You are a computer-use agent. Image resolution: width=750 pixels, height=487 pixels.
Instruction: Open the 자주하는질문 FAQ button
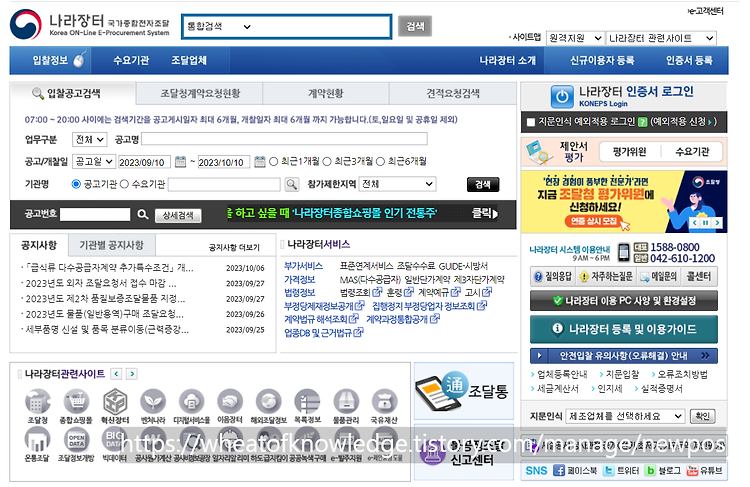(606, 277)
